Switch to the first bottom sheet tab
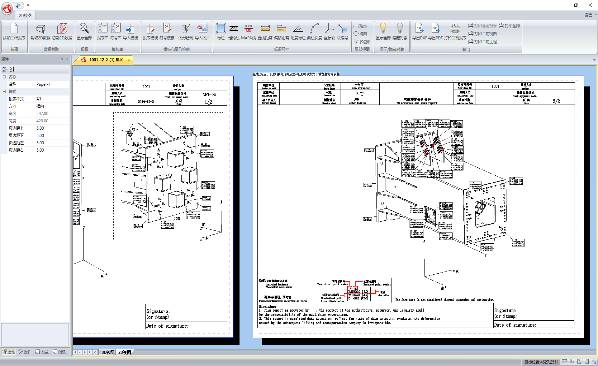This screenshot has height=366, width=598. click(108, 352)
